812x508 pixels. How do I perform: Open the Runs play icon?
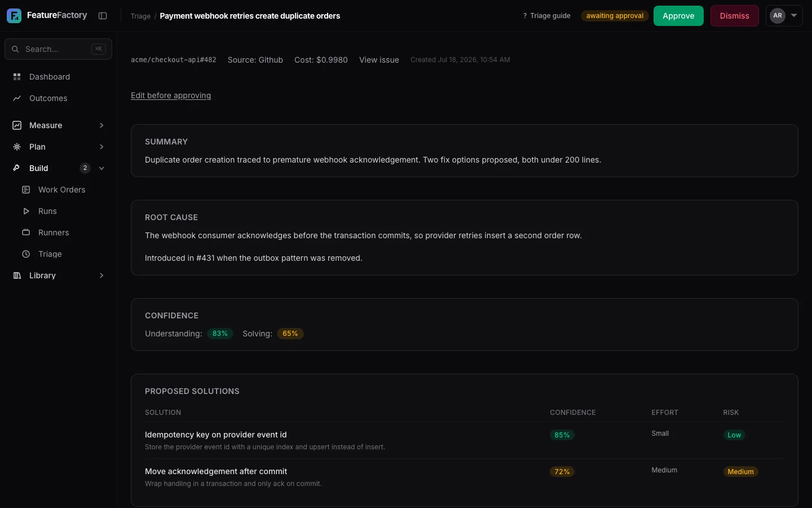(x=26, y=211)
